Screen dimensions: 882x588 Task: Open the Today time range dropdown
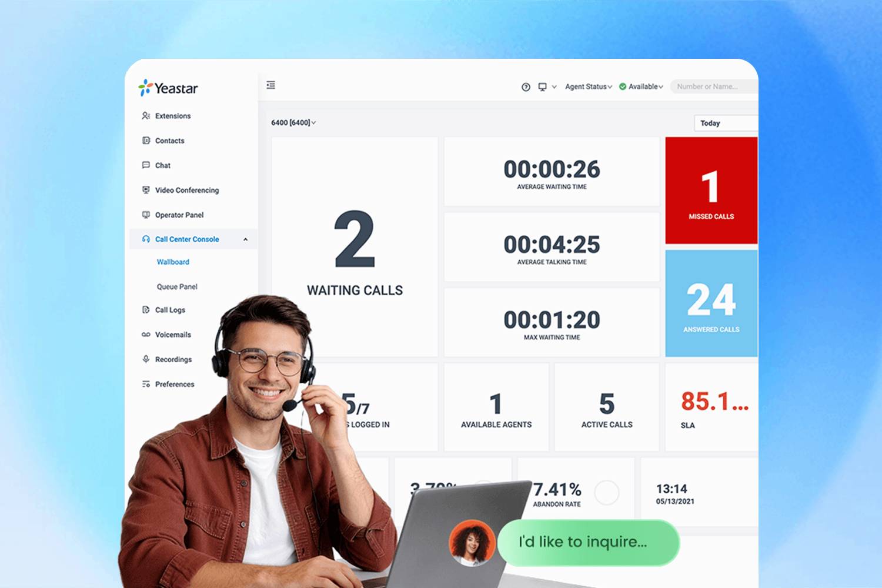pyautogui.click(x=726, y=123)
